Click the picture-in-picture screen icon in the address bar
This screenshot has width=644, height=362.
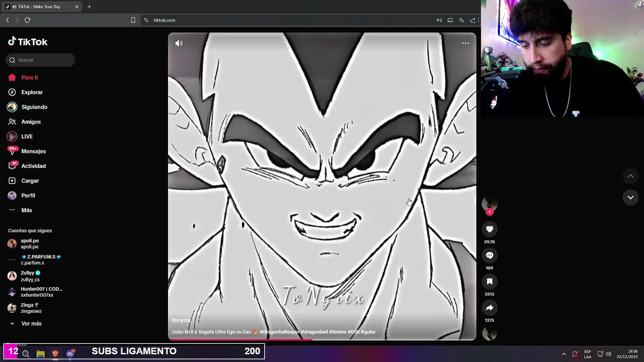tap(450, 20)
